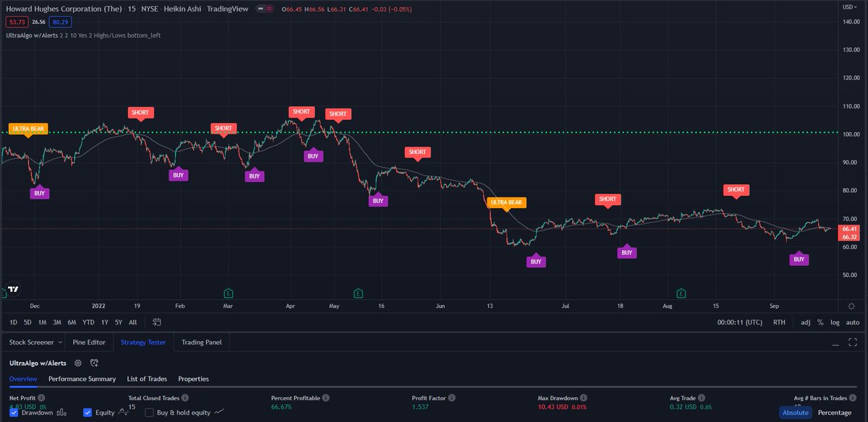Switch results to Absolute mode
The height and width of the screenshot is (422, 868).
coord(796,413)
